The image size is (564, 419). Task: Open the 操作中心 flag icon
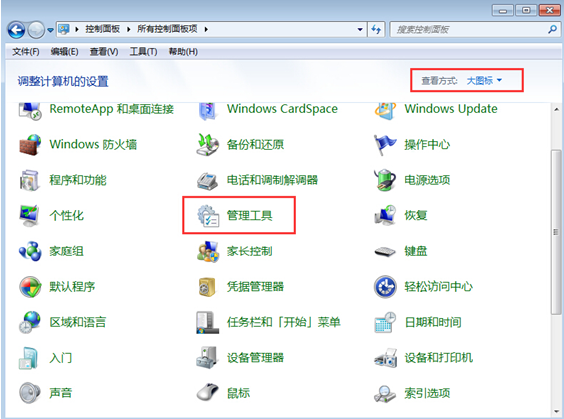385,145
